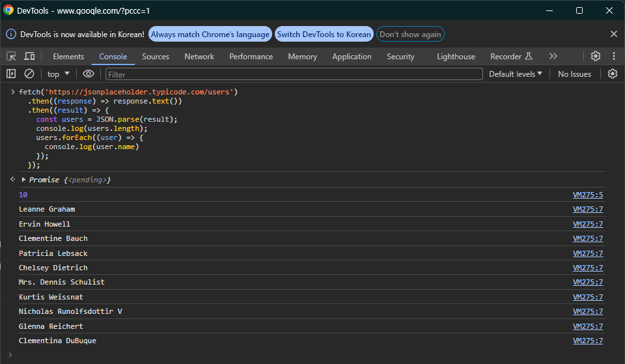
Task: Focus the console Filter input field
Action: pos(294,74)
